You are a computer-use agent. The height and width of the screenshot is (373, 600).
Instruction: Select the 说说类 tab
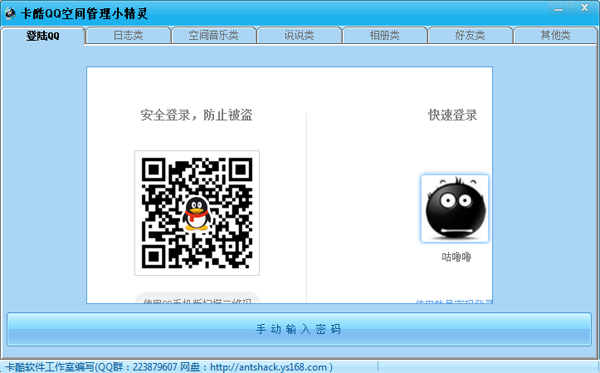pos(299,36)
